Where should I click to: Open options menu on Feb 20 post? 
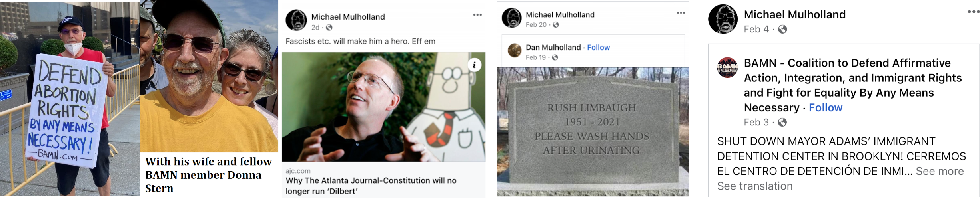click(x=681, y=13)
